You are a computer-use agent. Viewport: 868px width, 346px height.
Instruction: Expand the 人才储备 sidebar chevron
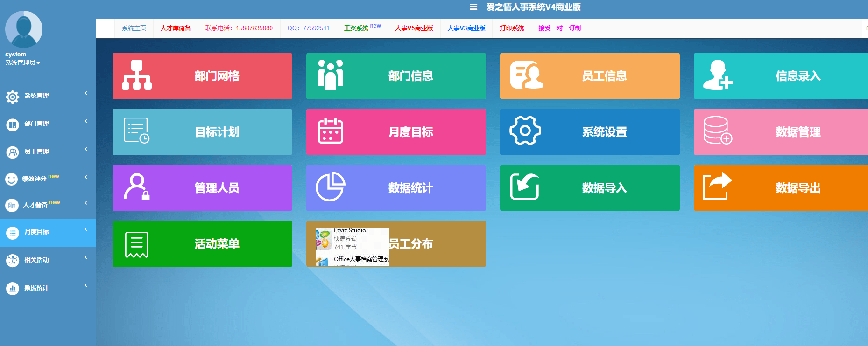click(86, 203)
